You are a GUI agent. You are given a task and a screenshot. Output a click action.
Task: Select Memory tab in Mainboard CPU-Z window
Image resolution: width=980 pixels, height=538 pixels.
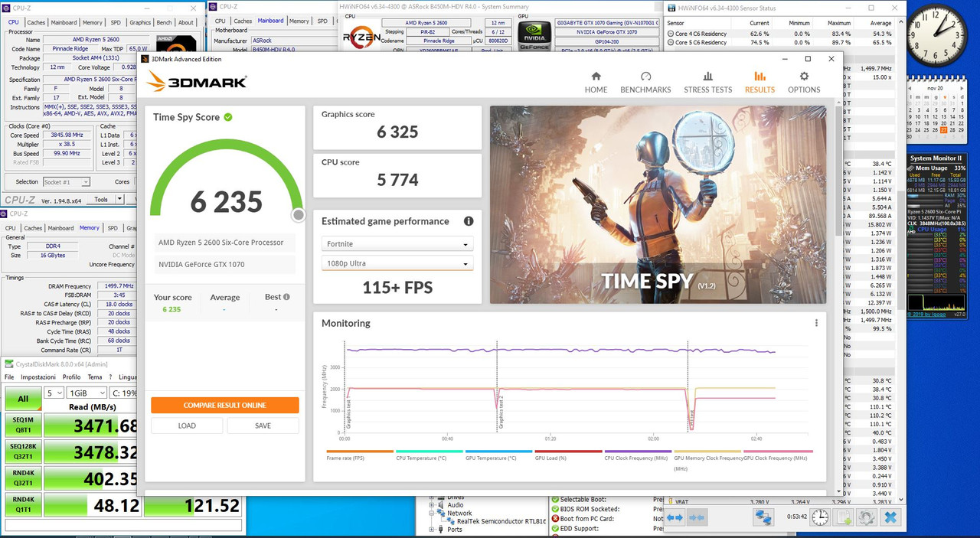(299, 21)
